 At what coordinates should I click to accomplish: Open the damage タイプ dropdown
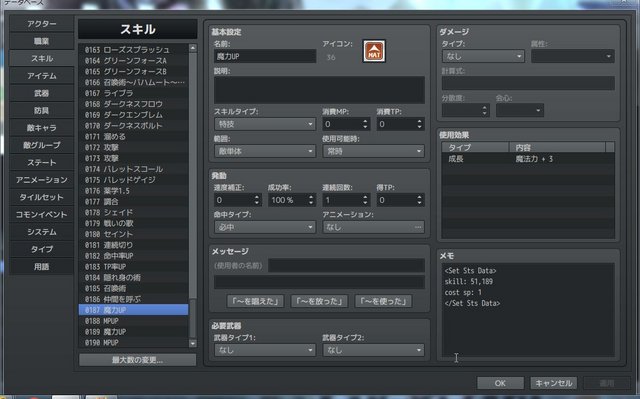pos(483,56)
